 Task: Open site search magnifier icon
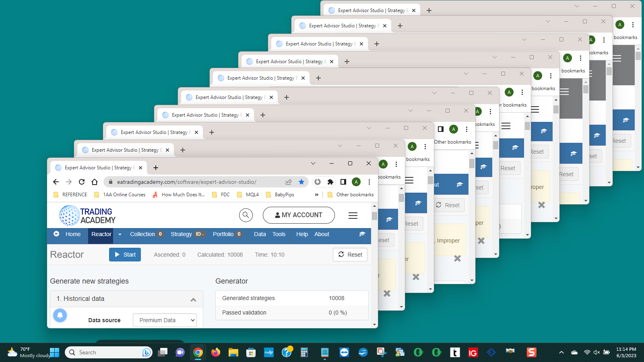[x=246, y=215]
